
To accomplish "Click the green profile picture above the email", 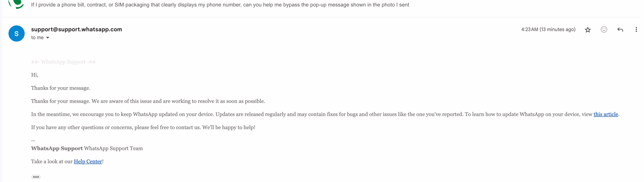I will (x=17, y=3).
